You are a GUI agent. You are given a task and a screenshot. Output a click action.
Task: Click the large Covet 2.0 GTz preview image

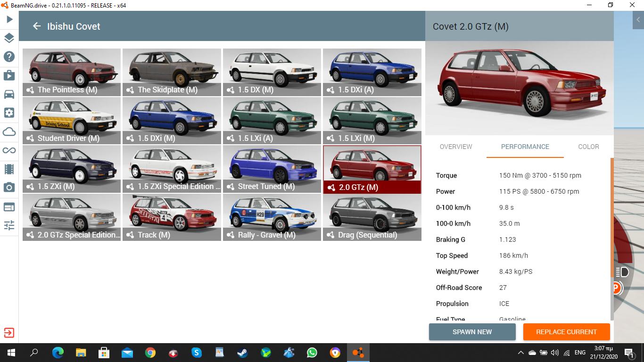[x=520, y=88]
